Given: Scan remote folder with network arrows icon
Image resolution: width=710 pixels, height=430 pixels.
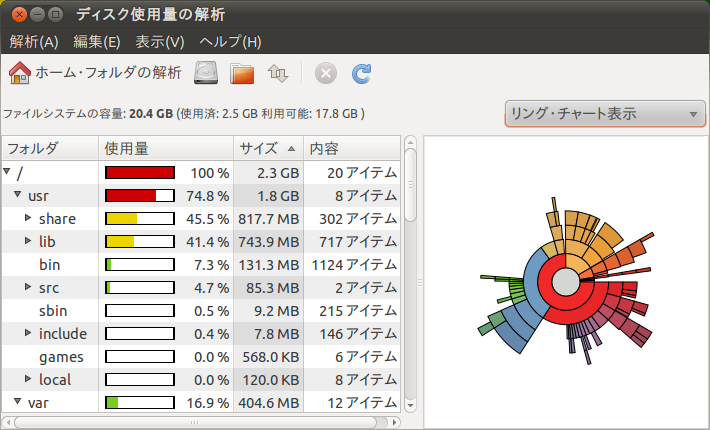Looking at the screenshot, I should point(278,73).
